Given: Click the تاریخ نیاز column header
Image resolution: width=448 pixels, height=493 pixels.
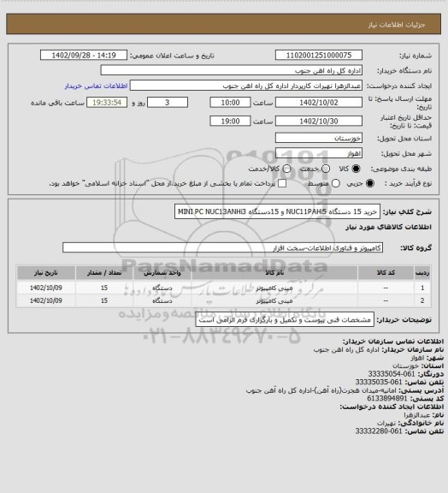Looking at the screenshot, I should [46, 272].
